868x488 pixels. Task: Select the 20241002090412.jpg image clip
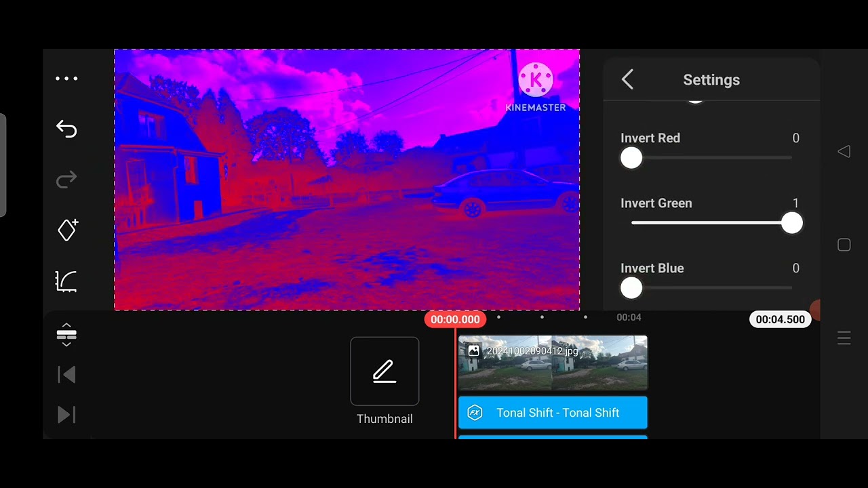pyautogui.click(x=553, y=363)
